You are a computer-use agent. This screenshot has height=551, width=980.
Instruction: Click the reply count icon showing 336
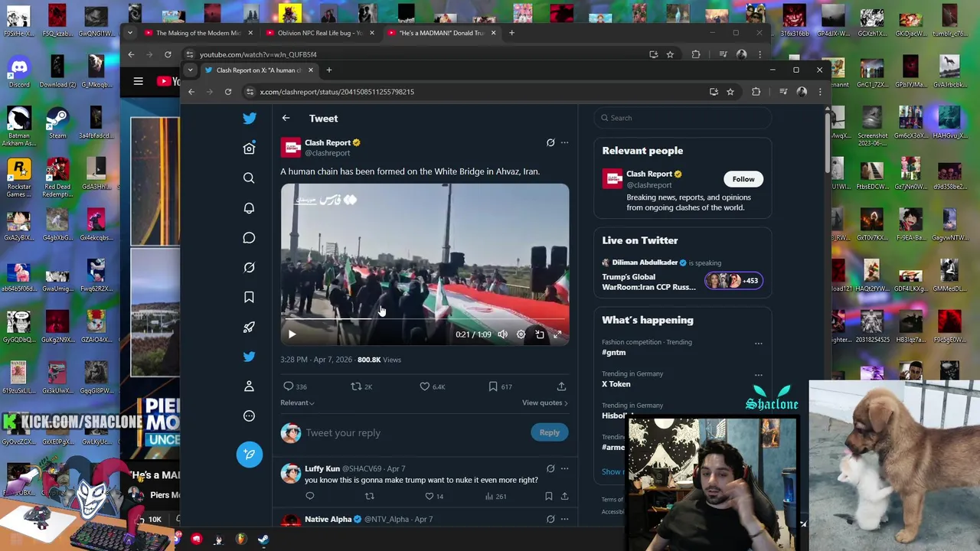289,386
